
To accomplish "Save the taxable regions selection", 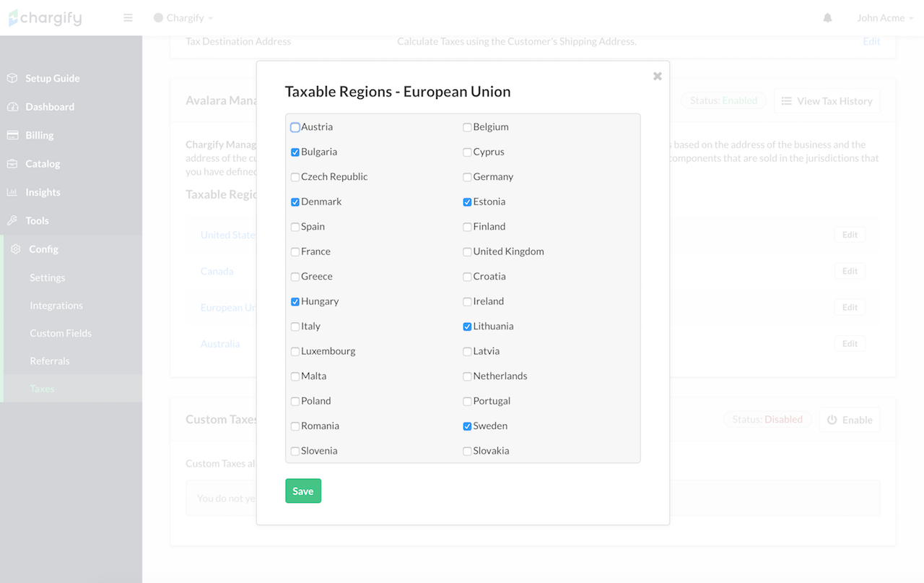I will click(303, 491).
